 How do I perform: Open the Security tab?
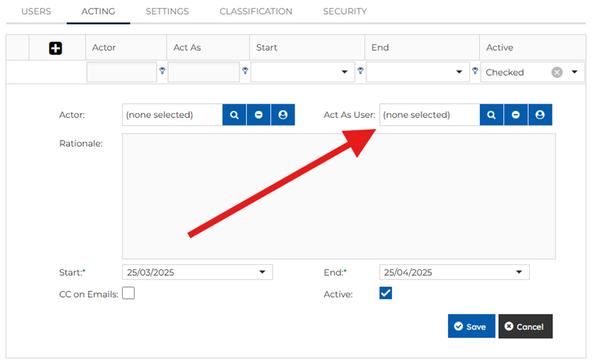point(345,11)
